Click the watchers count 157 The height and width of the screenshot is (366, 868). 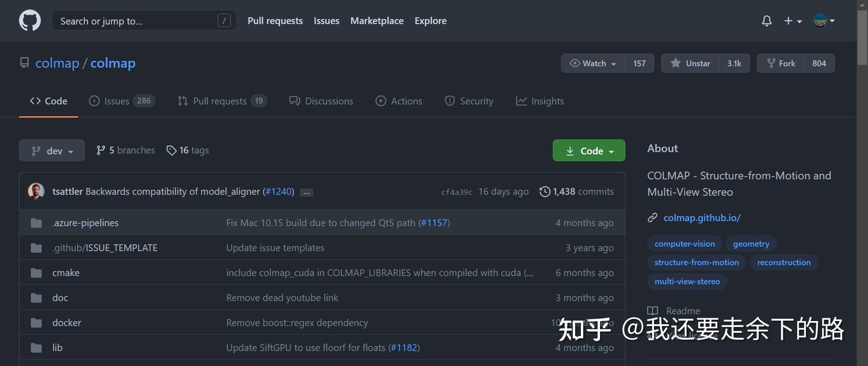pos(639,63)
